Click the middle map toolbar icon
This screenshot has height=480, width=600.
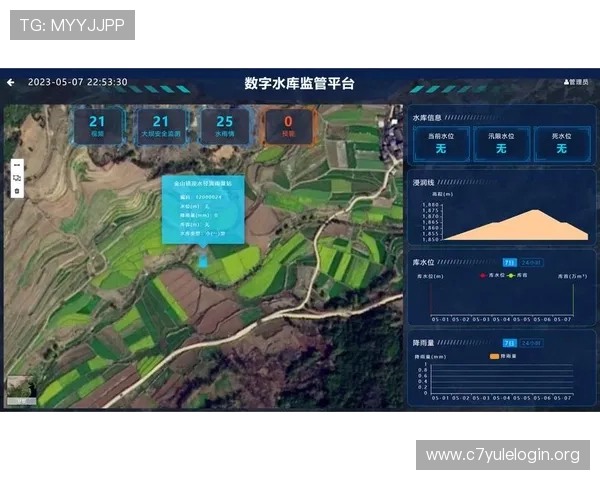[x=17, y=178]
